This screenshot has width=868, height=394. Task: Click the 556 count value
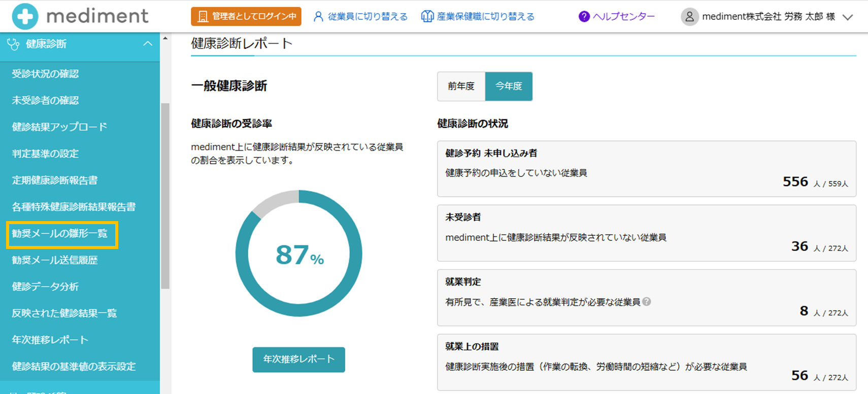tap(795, 182)
